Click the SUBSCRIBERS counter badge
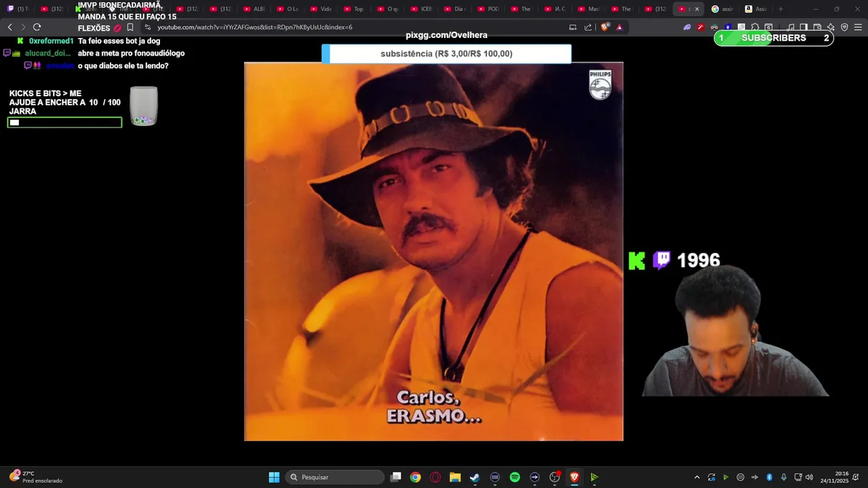868x488 pixels. pos(774,38)
